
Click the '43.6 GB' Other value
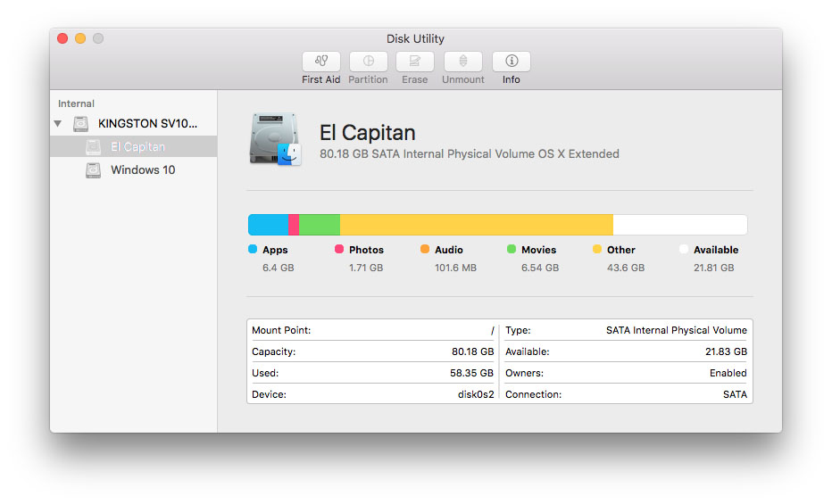coord(626,268)
